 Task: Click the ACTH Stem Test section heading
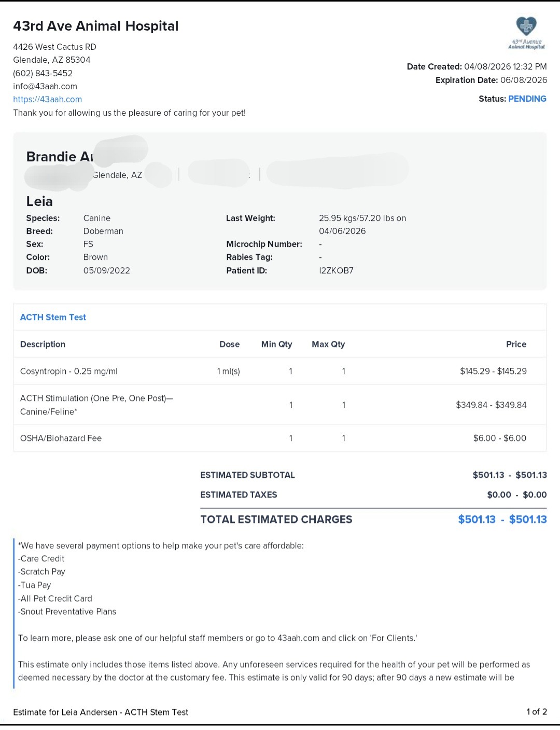point(53,317)
